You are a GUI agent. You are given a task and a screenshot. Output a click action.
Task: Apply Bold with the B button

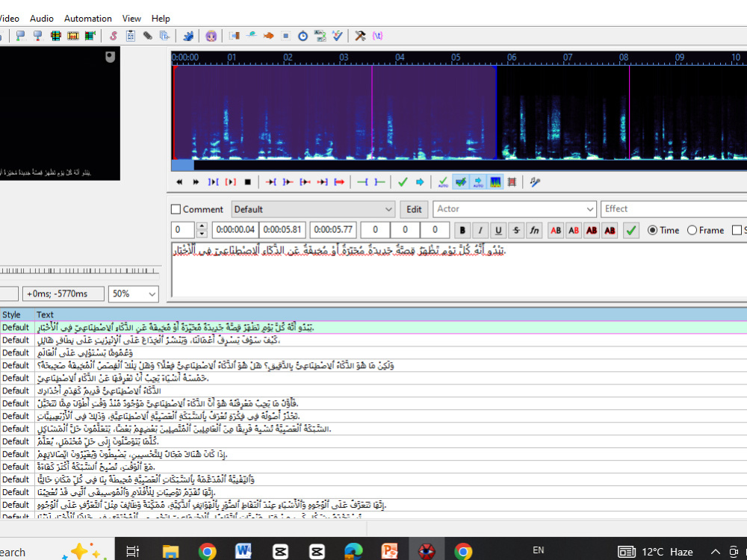pos(462,231)
